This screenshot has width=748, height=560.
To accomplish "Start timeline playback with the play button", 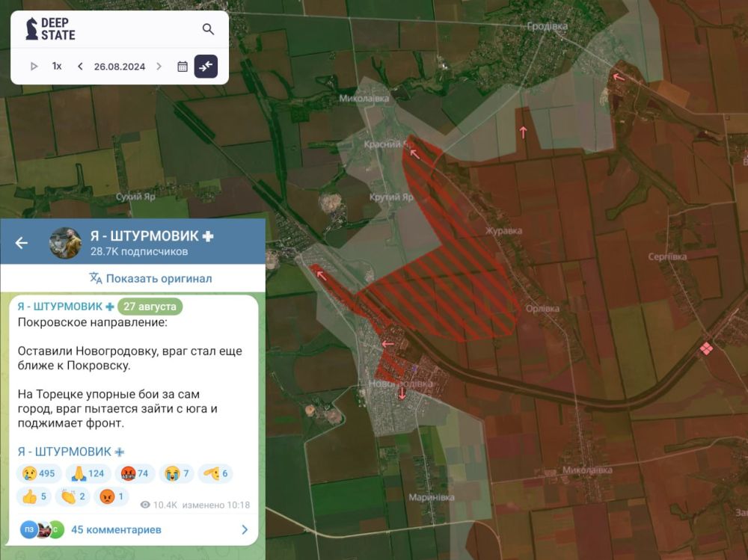I will pyautogui.click(x=34, y=66).
